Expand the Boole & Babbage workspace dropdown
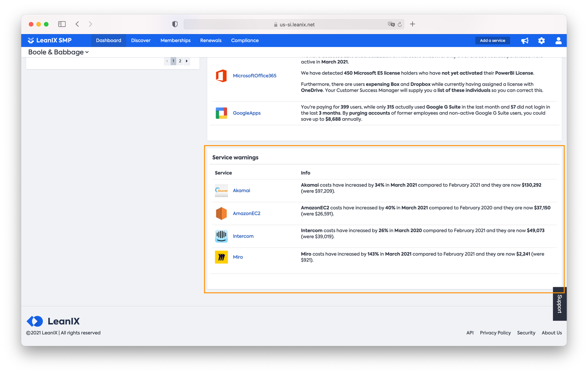 click(58, 52)
